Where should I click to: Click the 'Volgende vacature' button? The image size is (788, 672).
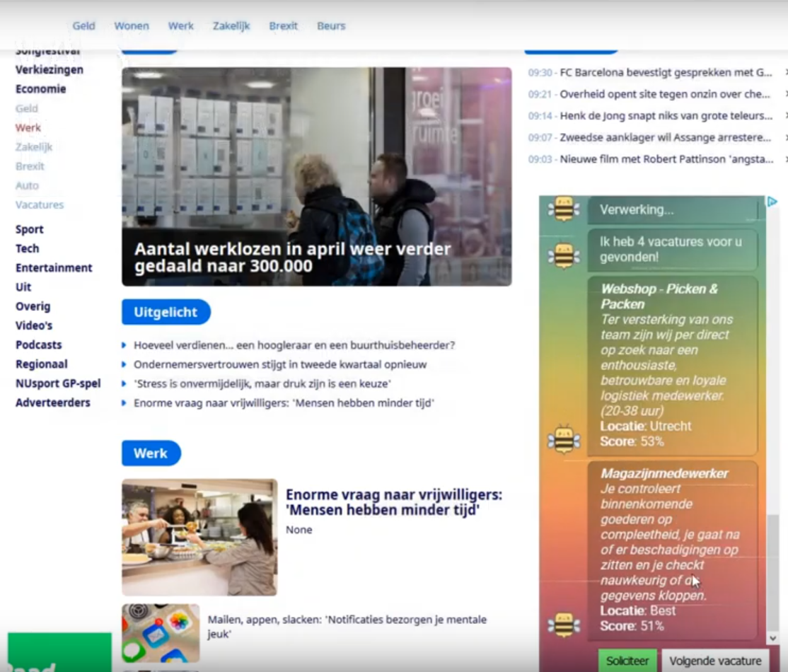(x=716, y=660)
